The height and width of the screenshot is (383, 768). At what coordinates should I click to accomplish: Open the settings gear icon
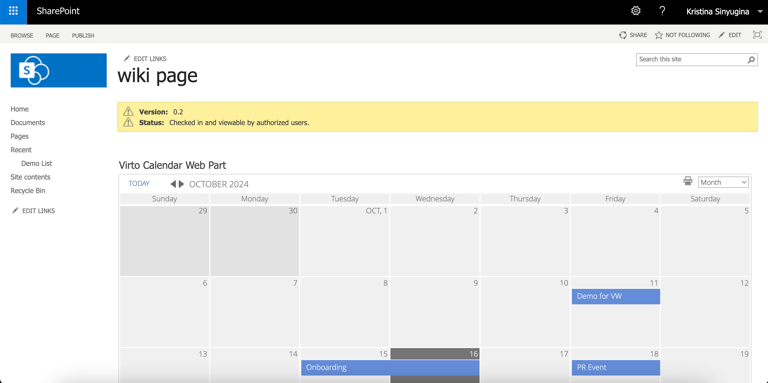pos(636,11)
